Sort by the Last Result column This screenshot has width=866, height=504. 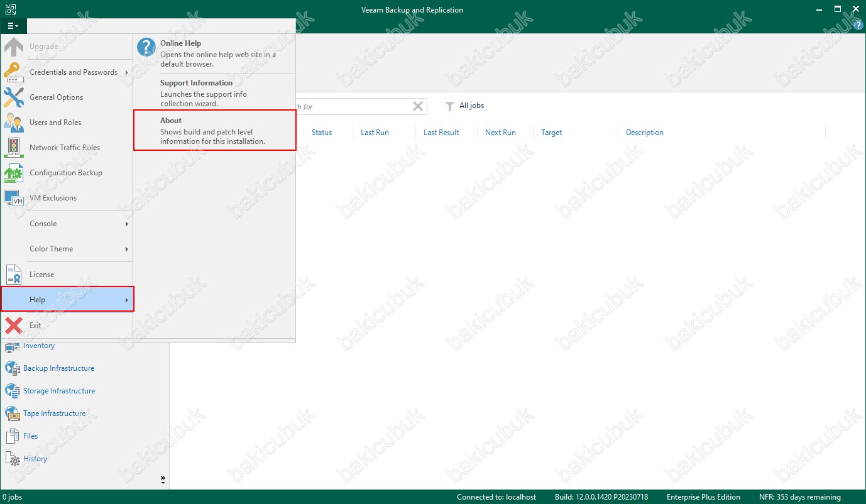tap(441, 133)
